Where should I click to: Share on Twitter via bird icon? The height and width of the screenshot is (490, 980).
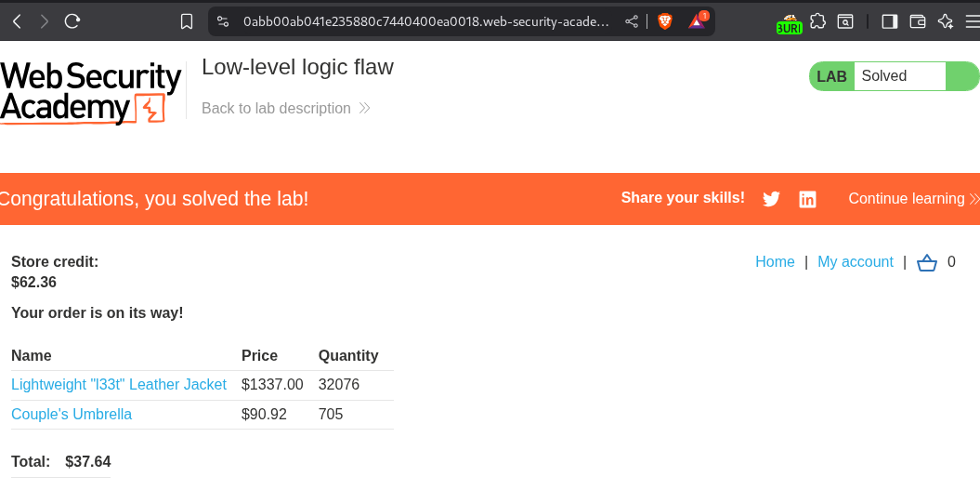click(x=771, y=199)
